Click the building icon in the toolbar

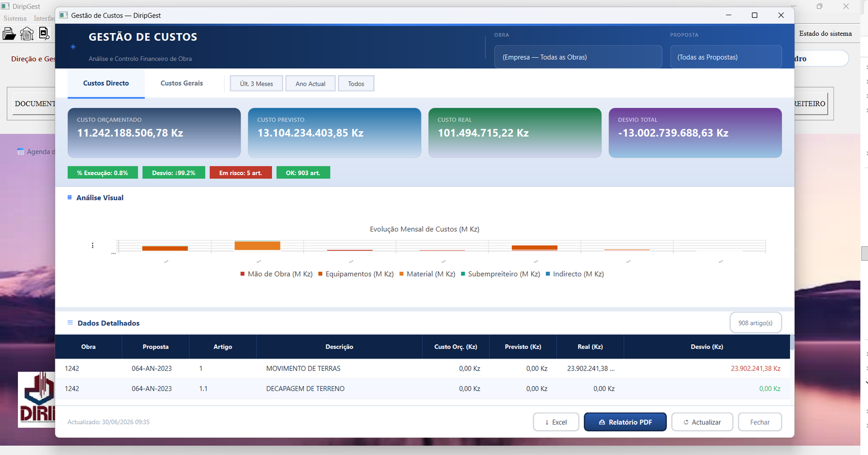[27, 34]
